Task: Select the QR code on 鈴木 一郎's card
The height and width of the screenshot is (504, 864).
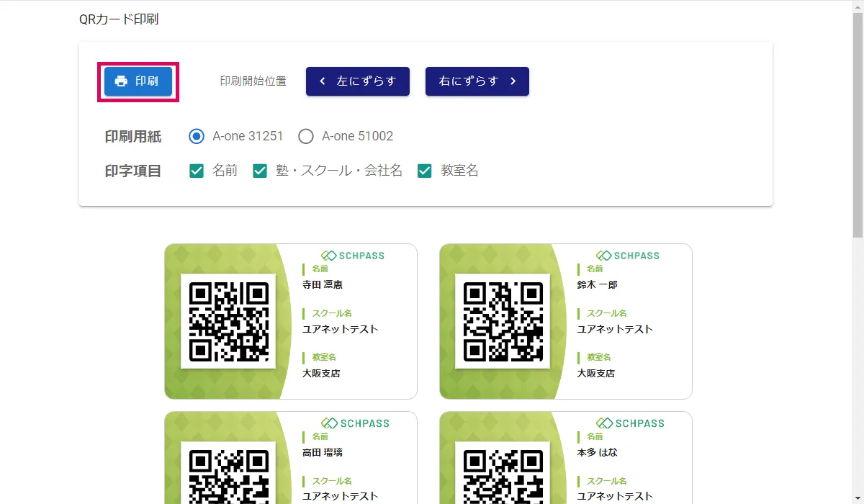Action: 503,322
